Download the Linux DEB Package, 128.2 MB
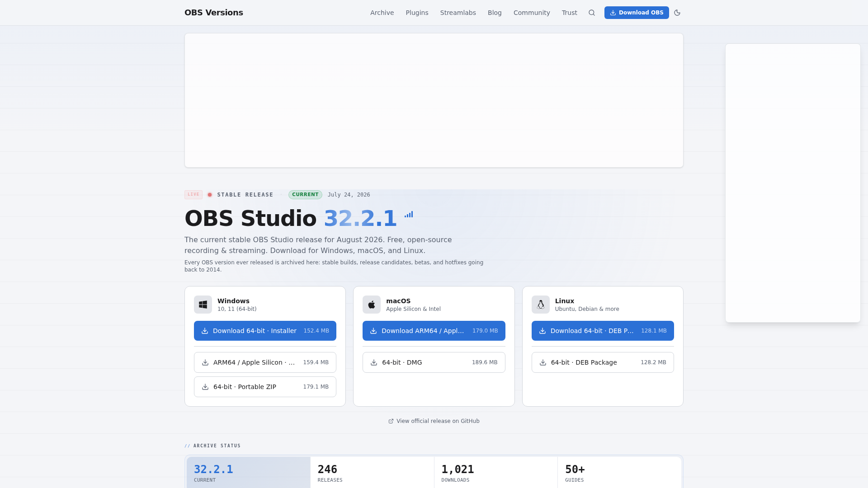The width and height of the screenshot is (868, 488). coord(603,362)
